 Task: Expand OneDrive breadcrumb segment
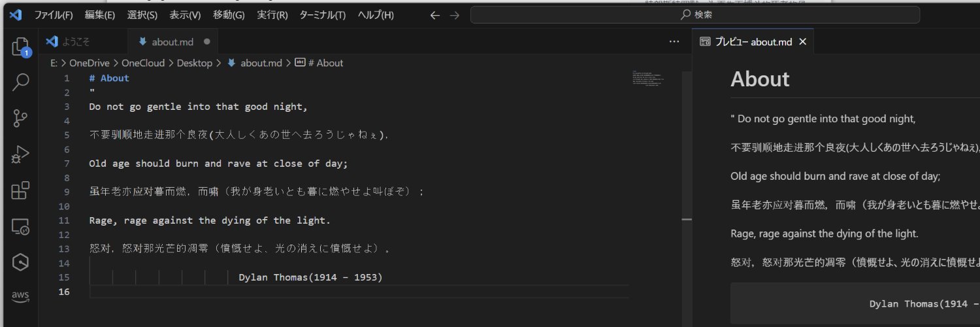(90, 63)
